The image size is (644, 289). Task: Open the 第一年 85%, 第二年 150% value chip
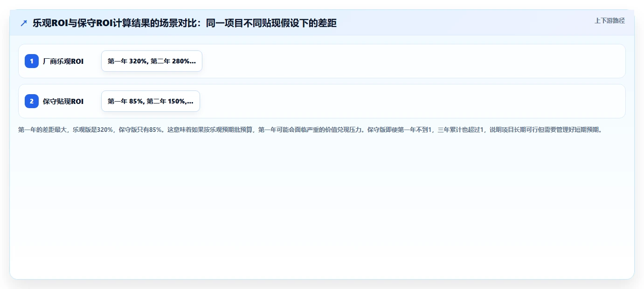[151, 101]
